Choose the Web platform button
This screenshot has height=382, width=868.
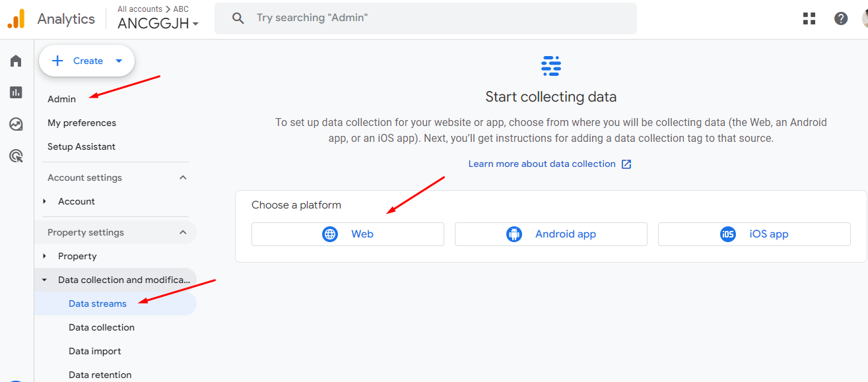click(x=348, y=234)
